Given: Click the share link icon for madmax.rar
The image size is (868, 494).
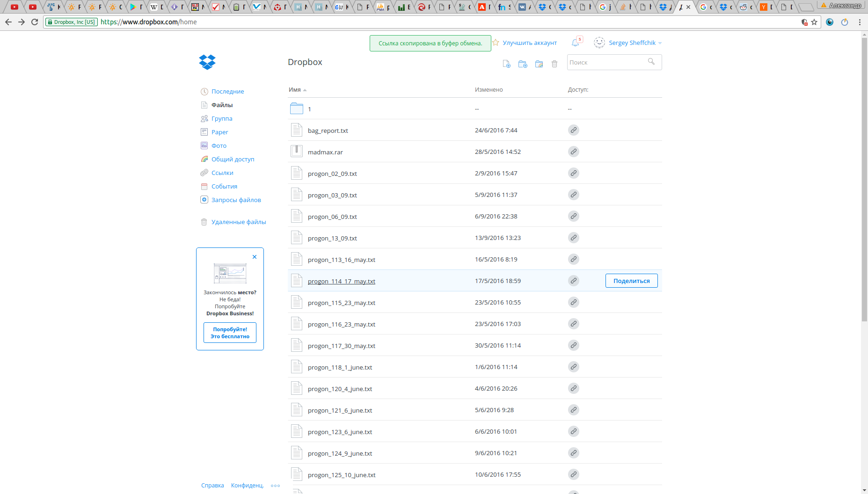Looking at the screenshot, I should (x=574, y=152).
